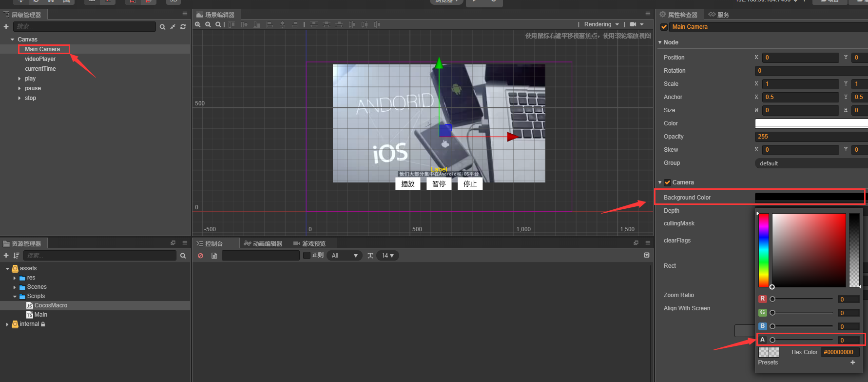
Task: Click the 停止 button in scene
Action: point(470,184)
